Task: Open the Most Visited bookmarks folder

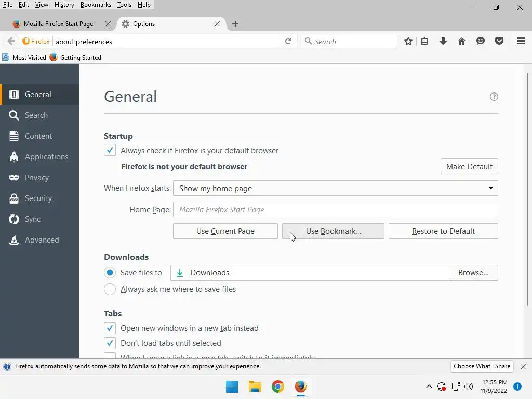Action: tap(24, 57)
